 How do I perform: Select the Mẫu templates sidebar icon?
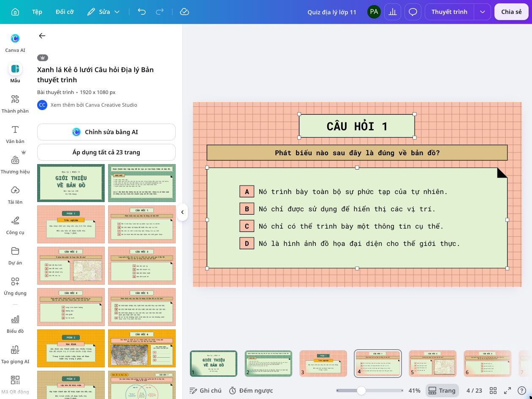point(15,73)
